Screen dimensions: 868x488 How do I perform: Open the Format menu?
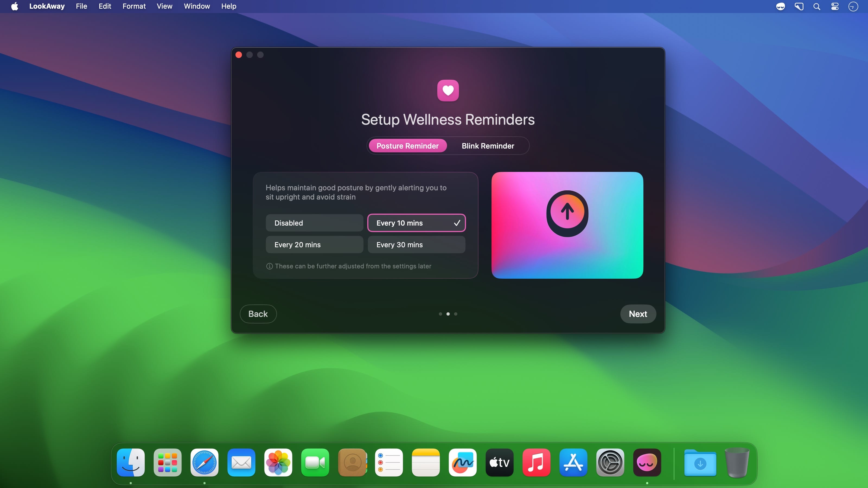pyautogui.click(x=134, y=7)
